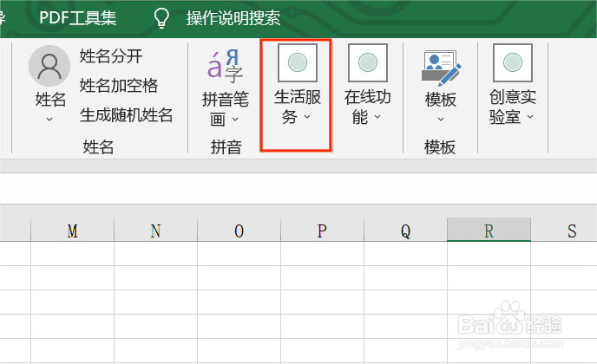Click the first cell under column M
The height and width of the screenshot is (364, 597).
click(x=72, y=254)
